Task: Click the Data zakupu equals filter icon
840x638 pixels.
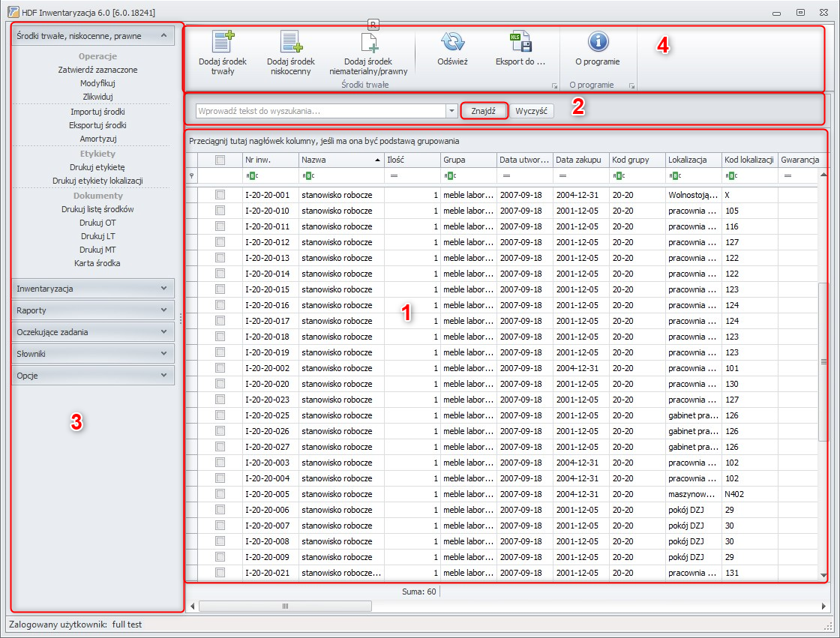Action: point(562,175)
